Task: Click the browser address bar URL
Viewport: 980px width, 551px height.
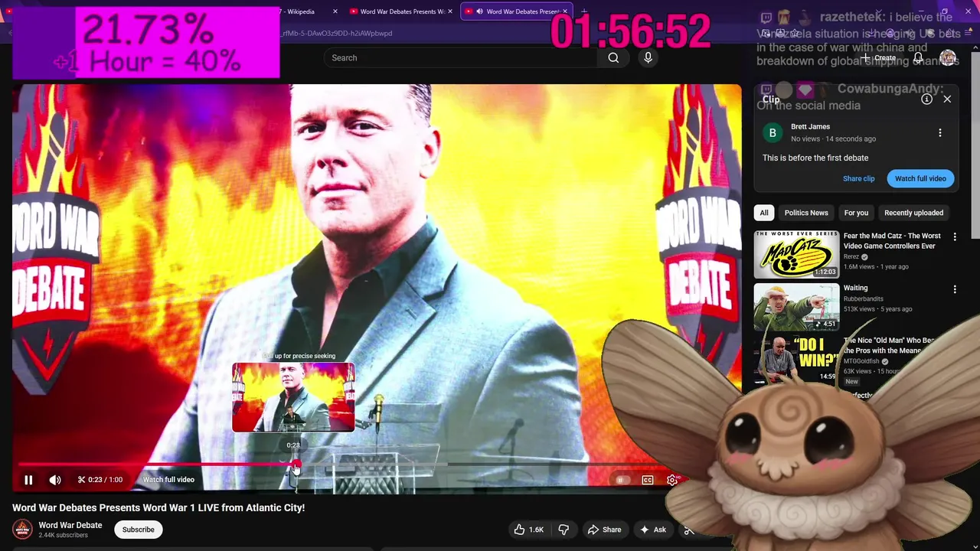Action: tap(337, 34)
